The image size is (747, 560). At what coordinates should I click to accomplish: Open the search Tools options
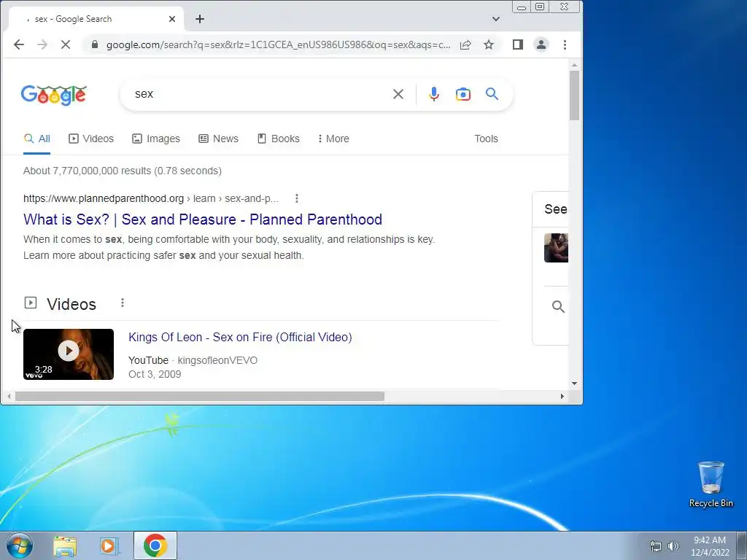pyautogui.click(x=486, y=139)
